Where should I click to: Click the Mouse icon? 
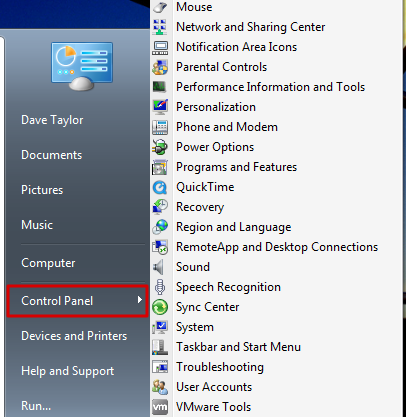(x=160, y=7)
